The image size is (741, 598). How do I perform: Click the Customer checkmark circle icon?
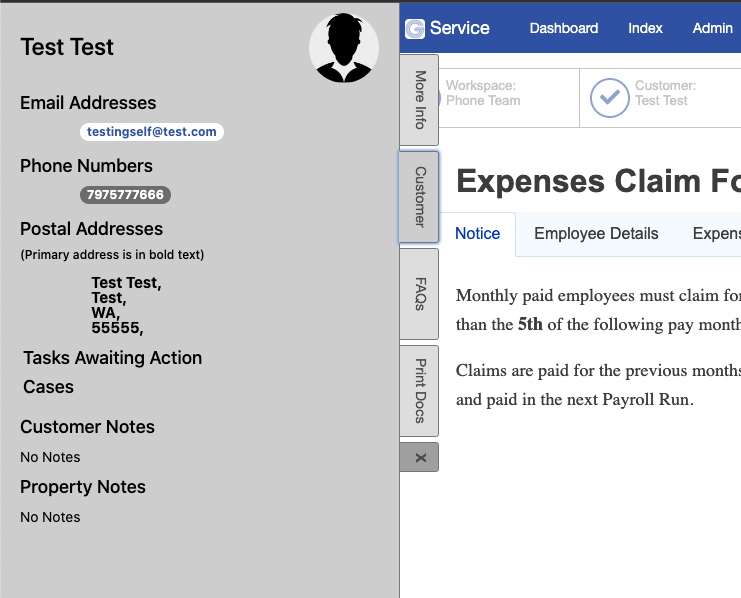[x=609, y=98]
